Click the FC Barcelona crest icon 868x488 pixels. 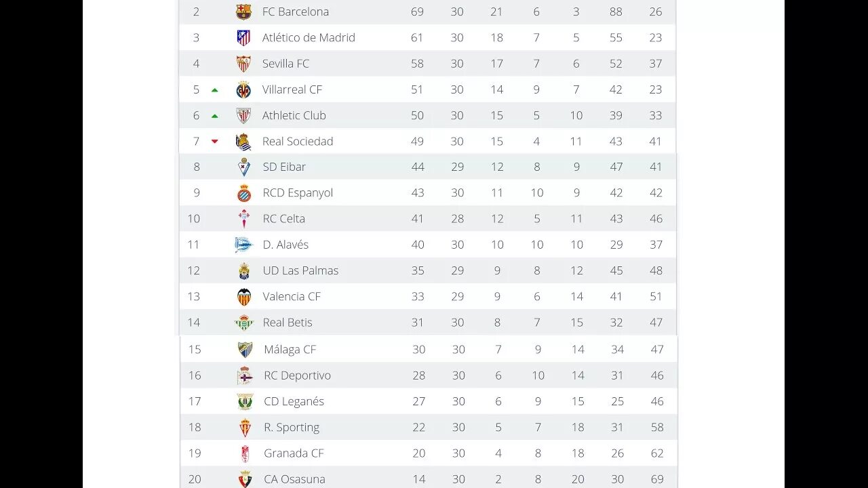(x=243, y=12)
